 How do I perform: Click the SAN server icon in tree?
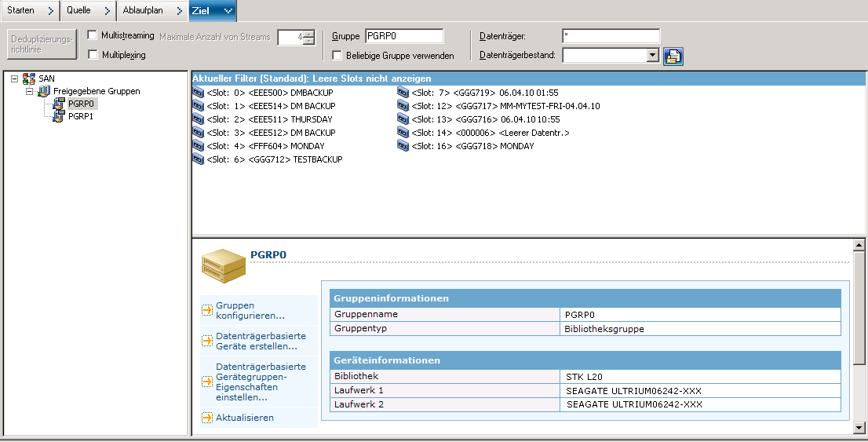click(x=29, y=79)
